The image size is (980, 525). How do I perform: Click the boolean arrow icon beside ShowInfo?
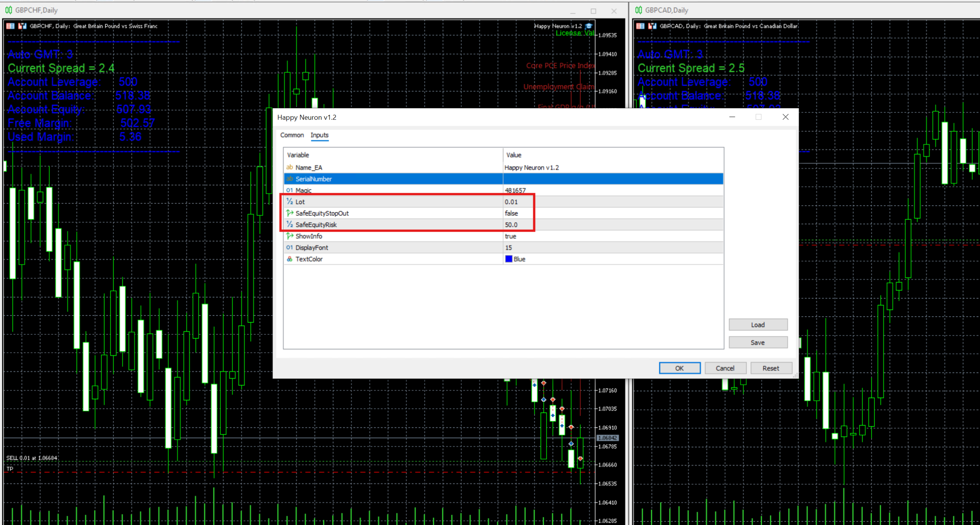(x=289, y=236)
